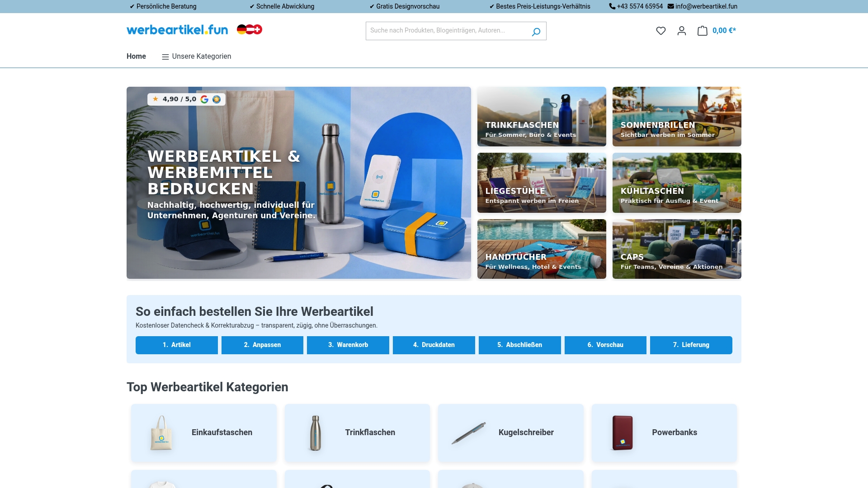Open the Kühltaschen banner tile
868x488 pixels.
tap(677, 183)
